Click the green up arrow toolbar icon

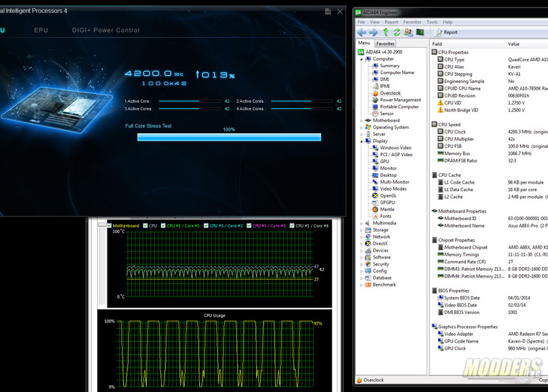(x=386, y=32)
